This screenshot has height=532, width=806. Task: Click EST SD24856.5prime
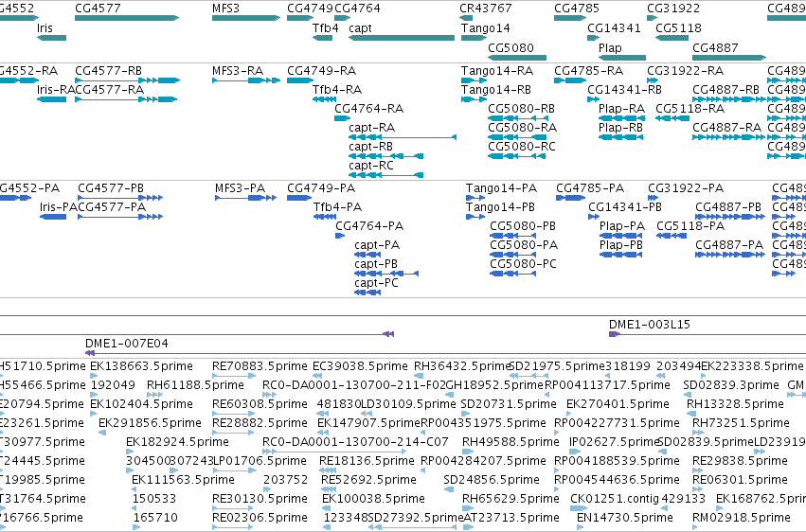tap(492, 480)
